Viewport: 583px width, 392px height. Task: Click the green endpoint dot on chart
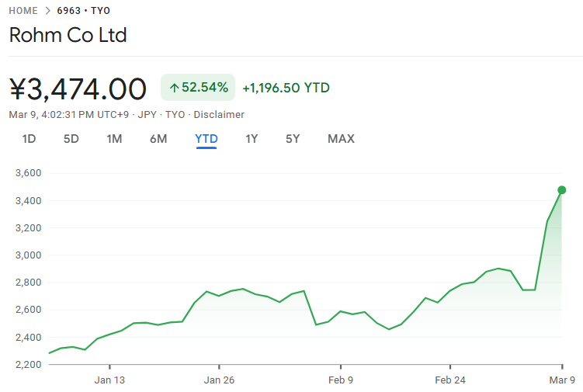[562, 190]
